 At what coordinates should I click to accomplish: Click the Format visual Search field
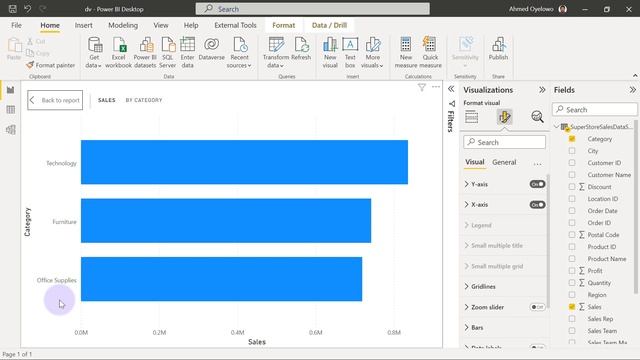504,142
